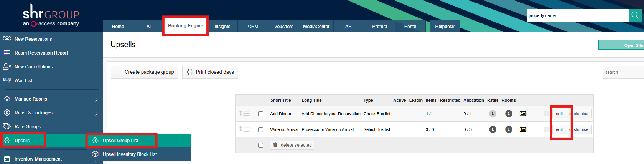
Task: Click the Upsell Inventory Block List box icon
Action: coord(95,154)
